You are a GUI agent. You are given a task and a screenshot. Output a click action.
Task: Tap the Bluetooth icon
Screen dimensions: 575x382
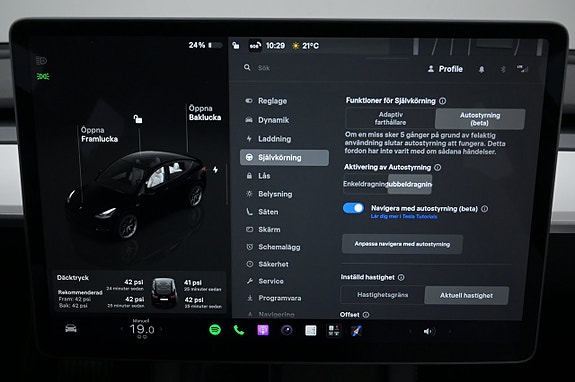pyautogui.click(x=503, y=69)
